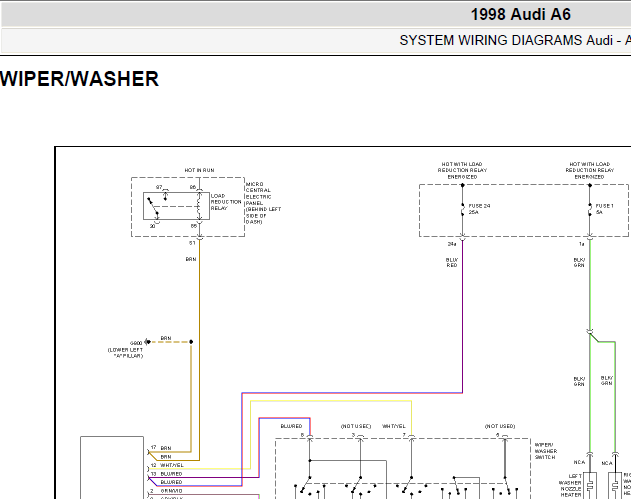The image size is (631, 499).
Task: Click relay terminal number 30
Action: pyautogui.click(x=152, y=226)
